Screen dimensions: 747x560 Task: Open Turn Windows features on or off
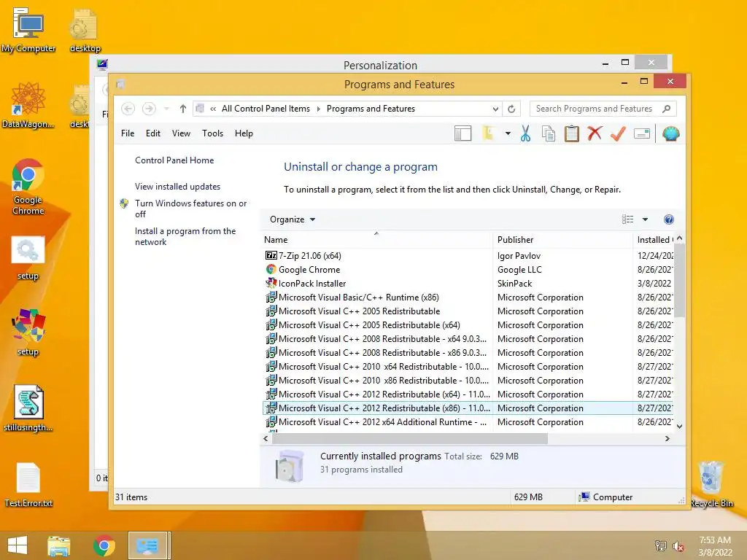click(x=190, y=209)
